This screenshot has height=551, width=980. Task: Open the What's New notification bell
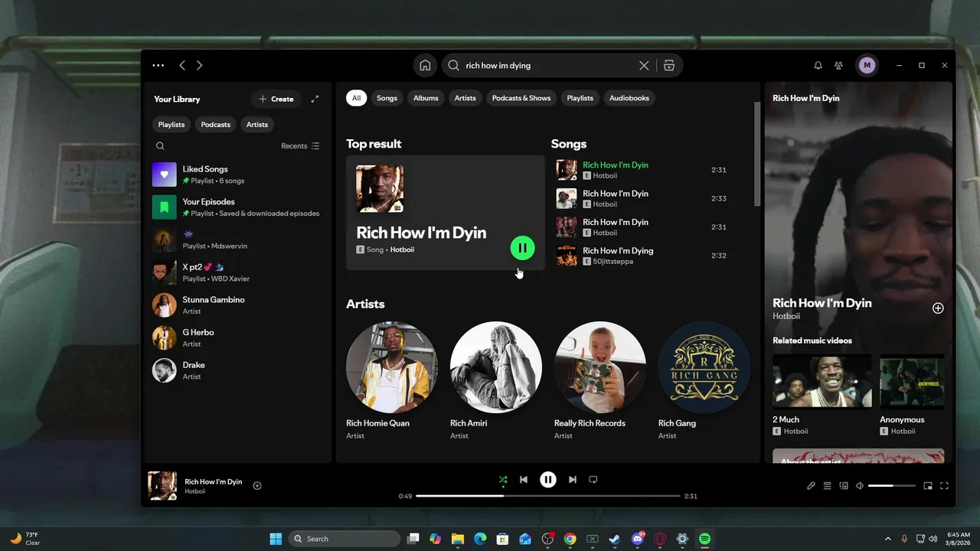point(818,66)
